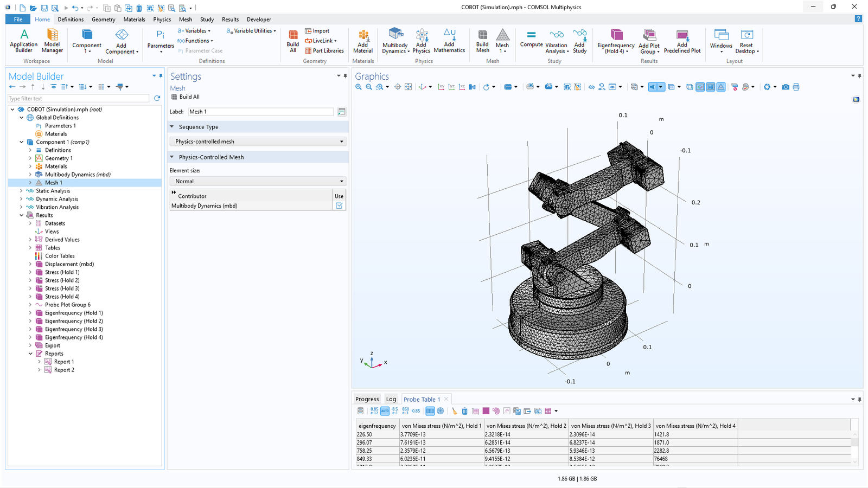Toggle the Multibody Dynamics Use checkbox

pos(339,206)
